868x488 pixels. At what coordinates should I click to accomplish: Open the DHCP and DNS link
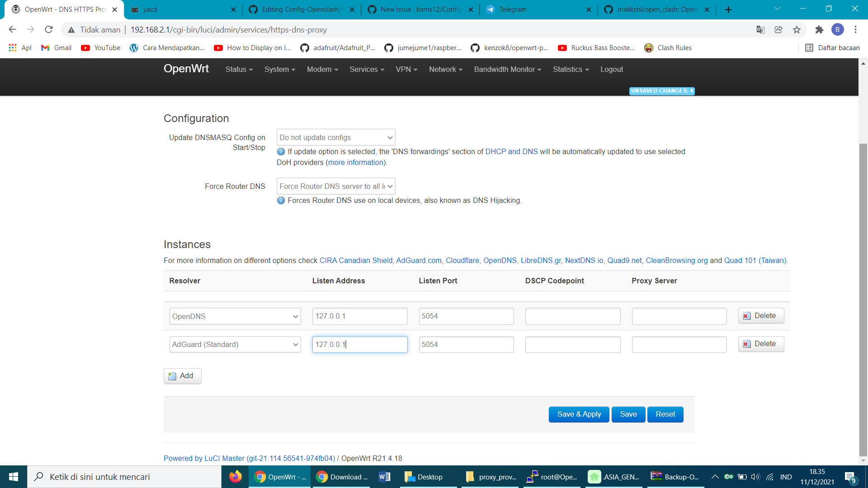click(x=511, y=152)
